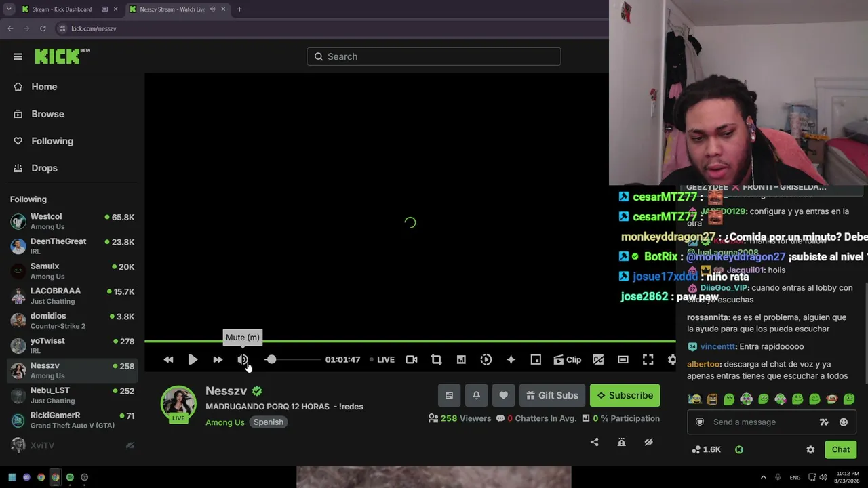
Task: Open yoTwisst channel in Following list
Action: click(72, 346)
